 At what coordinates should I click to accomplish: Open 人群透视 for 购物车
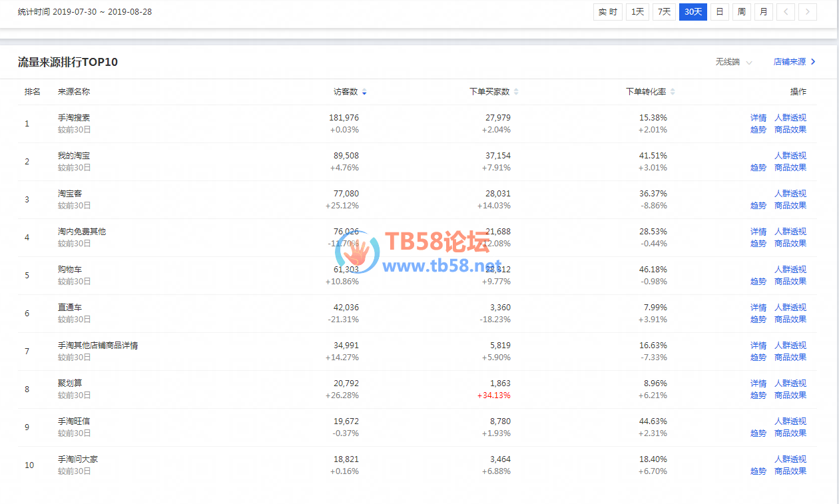pyautogui.click(x=790, y=270)
